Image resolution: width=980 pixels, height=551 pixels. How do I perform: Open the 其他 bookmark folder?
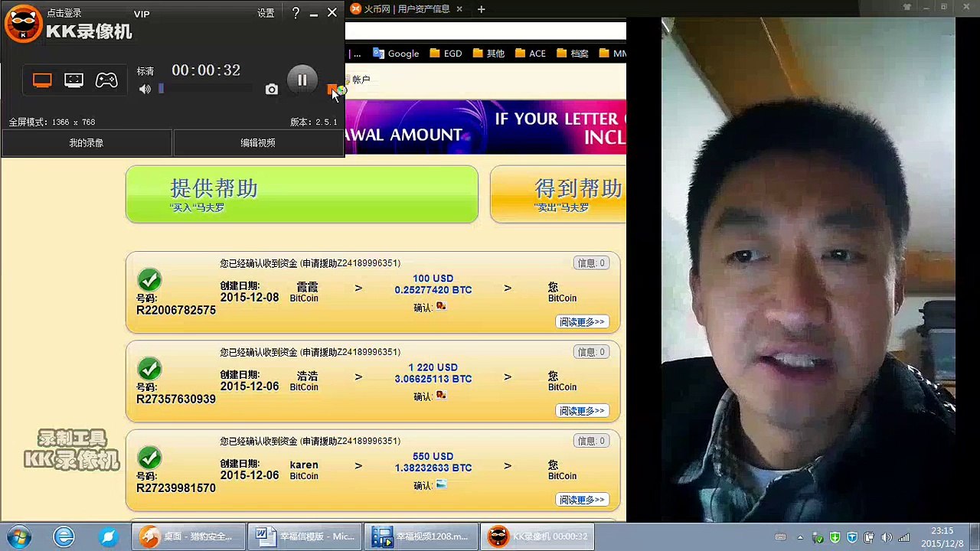click(x=488, y=54)
